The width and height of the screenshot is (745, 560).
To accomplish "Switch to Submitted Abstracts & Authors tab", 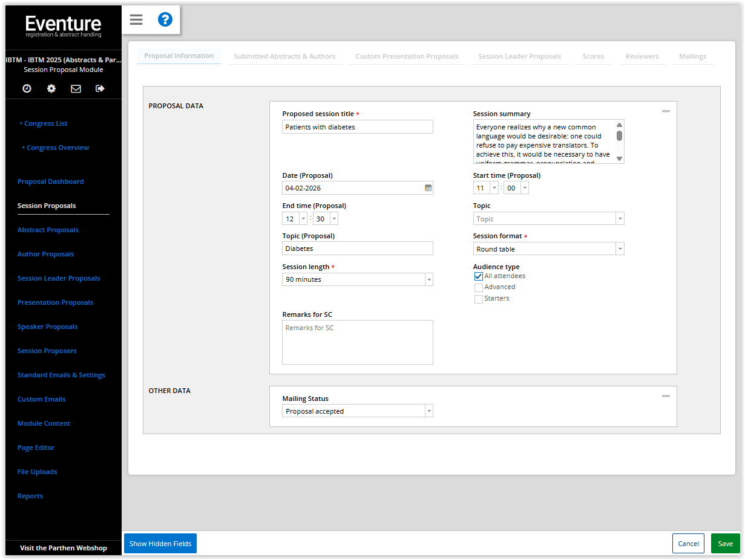I will click(x=284, y=56).
